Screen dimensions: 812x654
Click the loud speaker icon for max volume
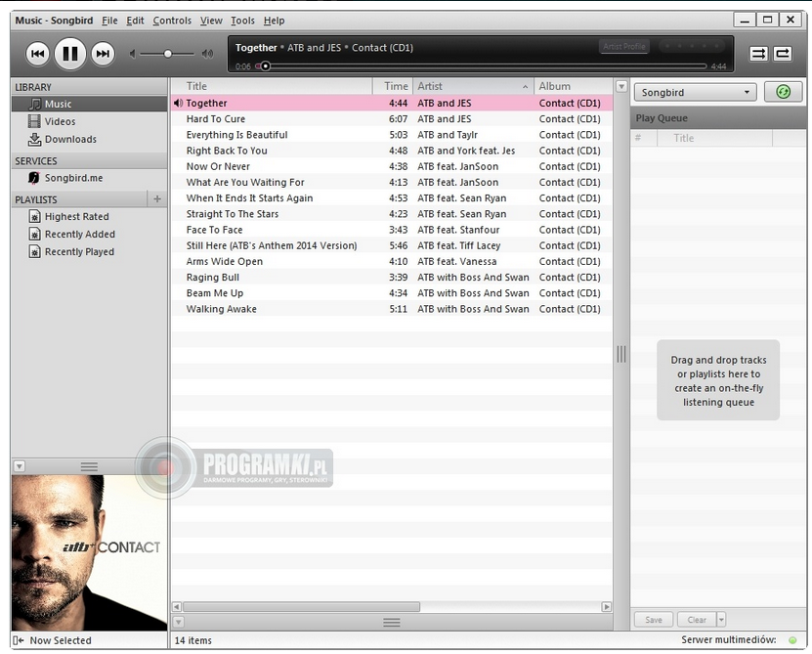point(208,54)
